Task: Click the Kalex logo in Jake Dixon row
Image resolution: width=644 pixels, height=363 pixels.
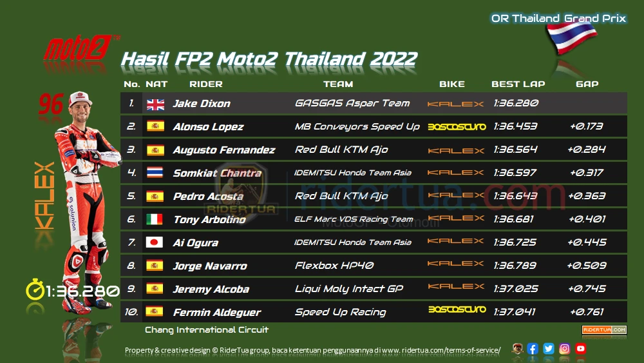Action: [455, 104]
